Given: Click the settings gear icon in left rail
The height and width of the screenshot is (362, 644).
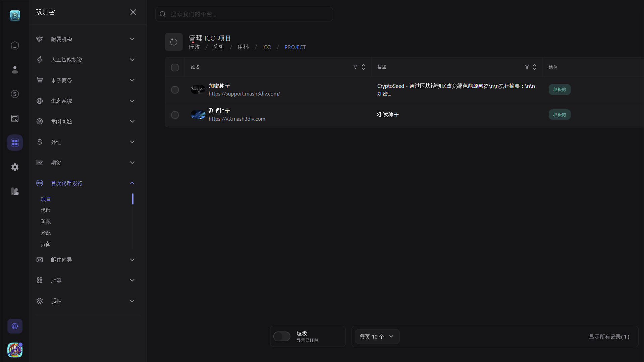Looking at the screenshot, I should pos(15,167).
